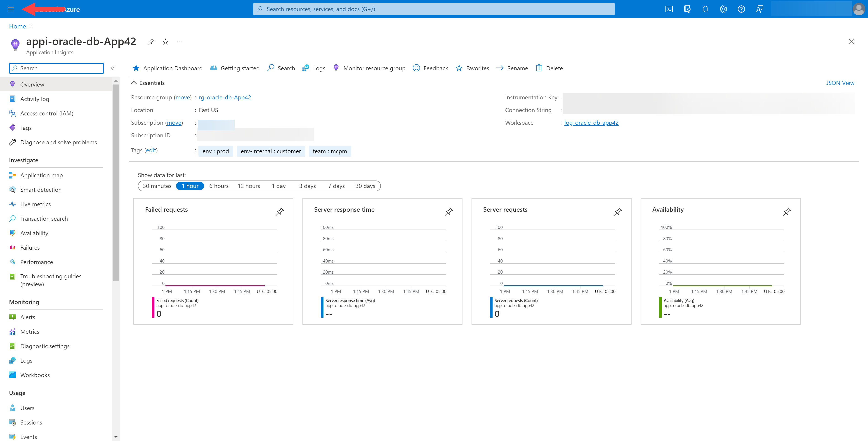Viewport: 868px width, 441px height.
Task: Click the Feedback command
Action: pos(430,68)
